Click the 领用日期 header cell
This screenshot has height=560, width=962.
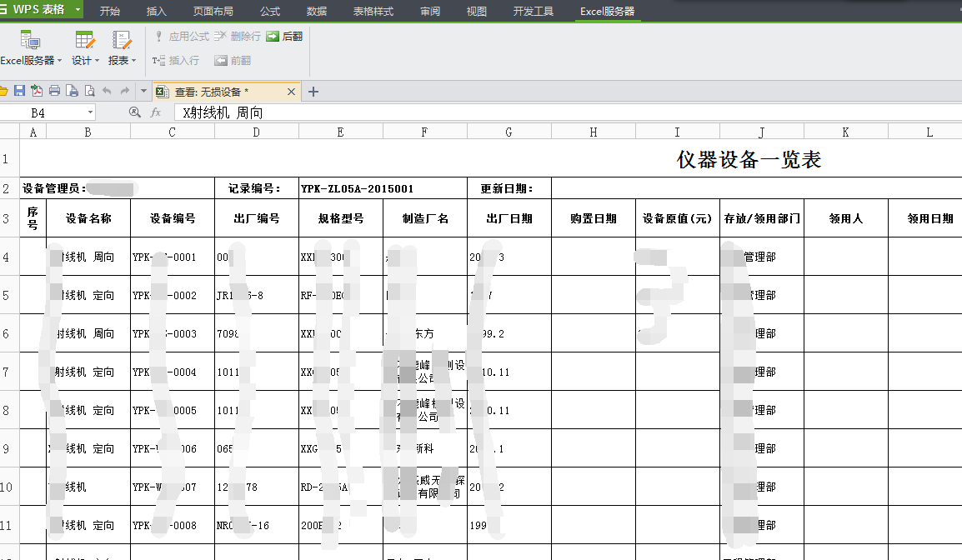click(930, 218)
